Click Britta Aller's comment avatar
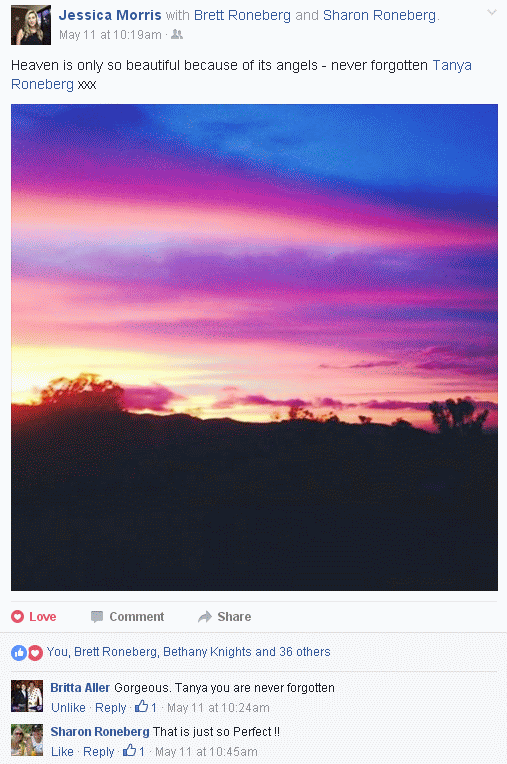The image size is (507, 764). coord(27,696)
